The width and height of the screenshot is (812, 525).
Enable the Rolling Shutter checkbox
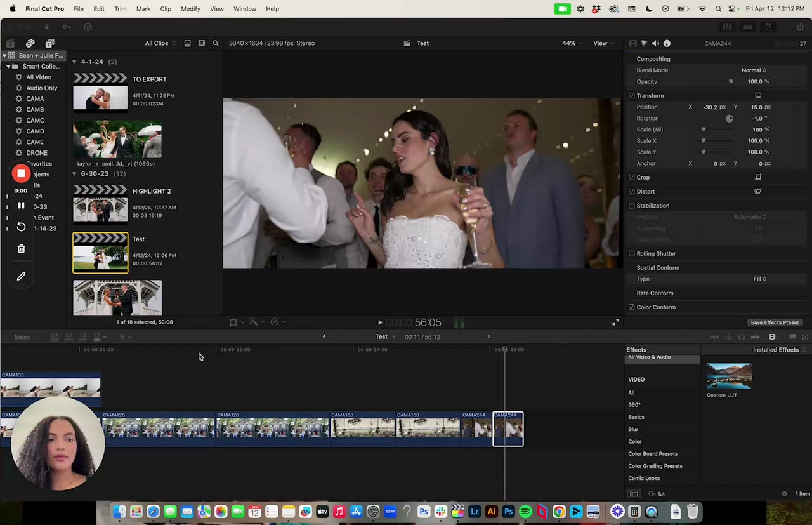click(632, 254)
